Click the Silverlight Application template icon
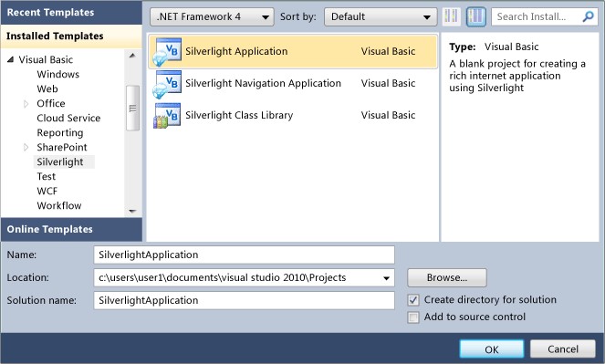 [167, 52]
